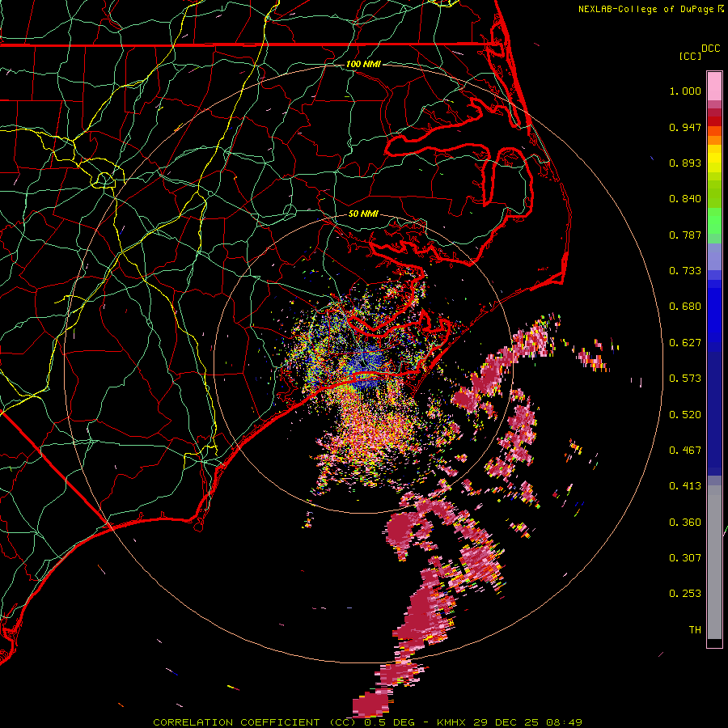Select the 0.360 scale value

pos(685,523)
